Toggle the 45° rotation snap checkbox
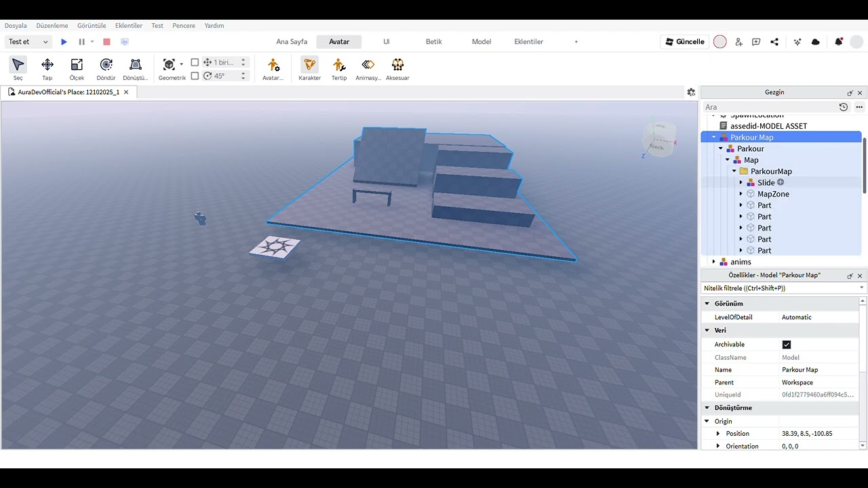The height and width of the screenshot is (488, 868). (x=195, y=76)
